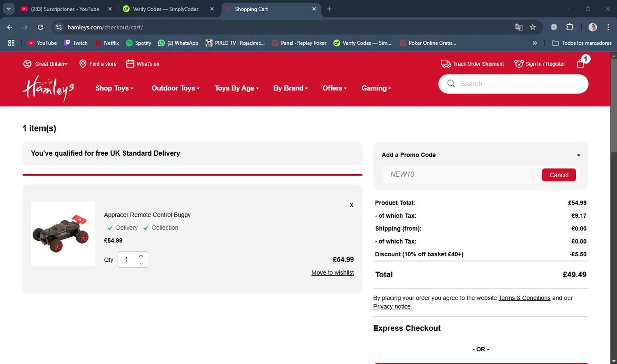Open Panel Replay Poker bookmark

tap(299, 43)
